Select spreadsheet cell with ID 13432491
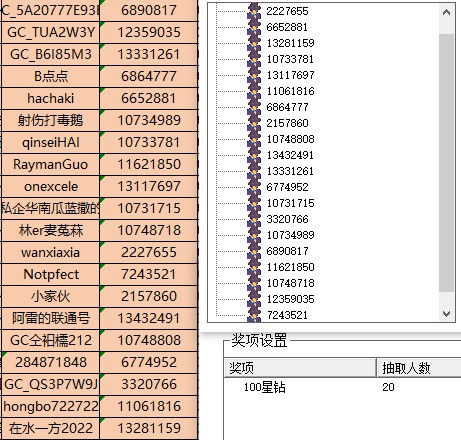This screenshot has width=461, height=440. pyautogui.click(x=149, y=318)
